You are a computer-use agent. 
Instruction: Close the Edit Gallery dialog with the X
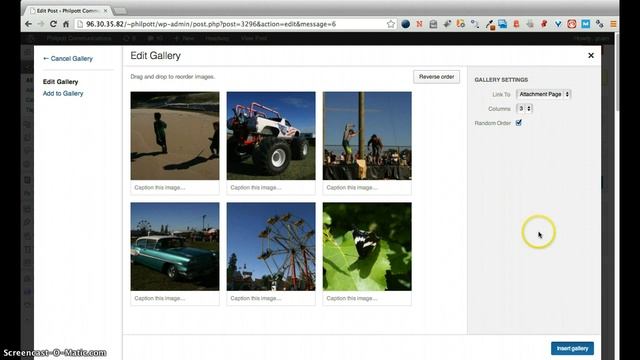tap(591, 56)
